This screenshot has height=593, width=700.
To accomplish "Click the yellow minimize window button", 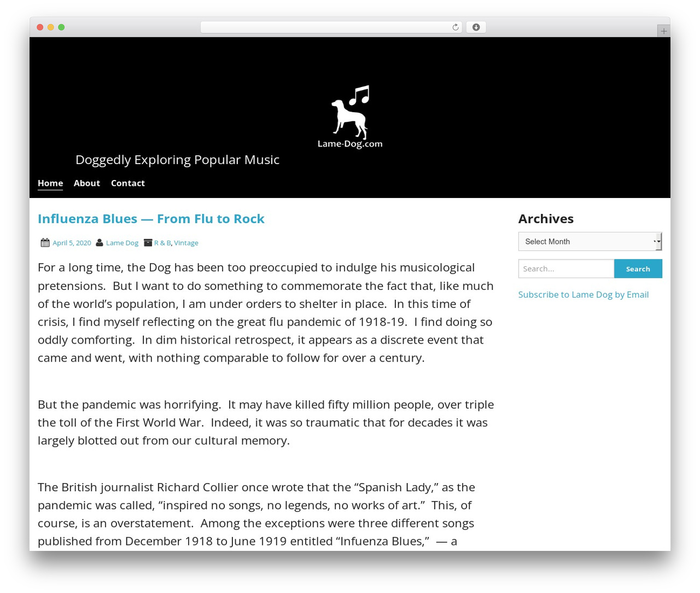I will pos(51,27).
